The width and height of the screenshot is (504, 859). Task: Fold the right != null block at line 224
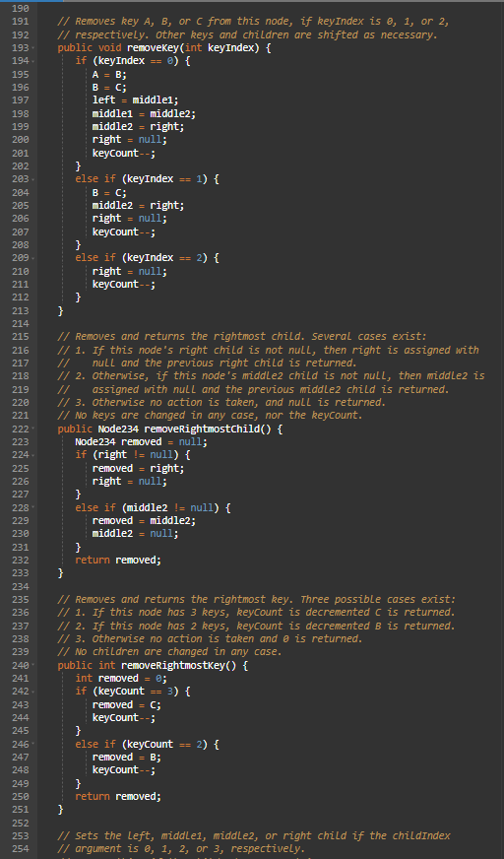pyautogui.click(x=33, y=456)
